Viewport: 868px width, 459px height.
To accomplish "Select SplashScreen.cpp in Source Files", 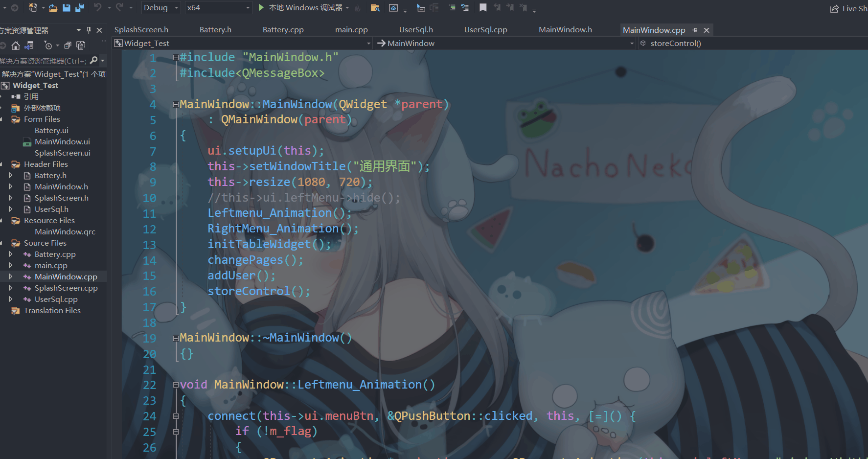I will click(66, 288).
